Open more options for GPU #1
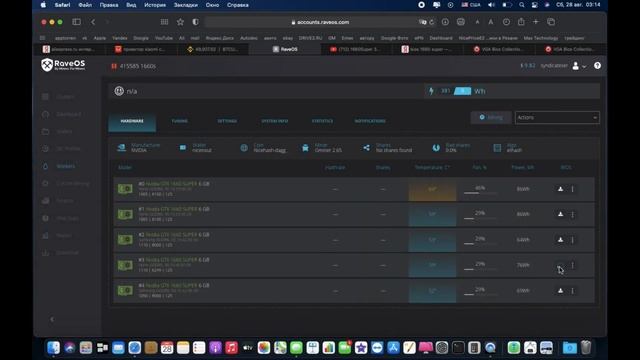 [572, 214]
